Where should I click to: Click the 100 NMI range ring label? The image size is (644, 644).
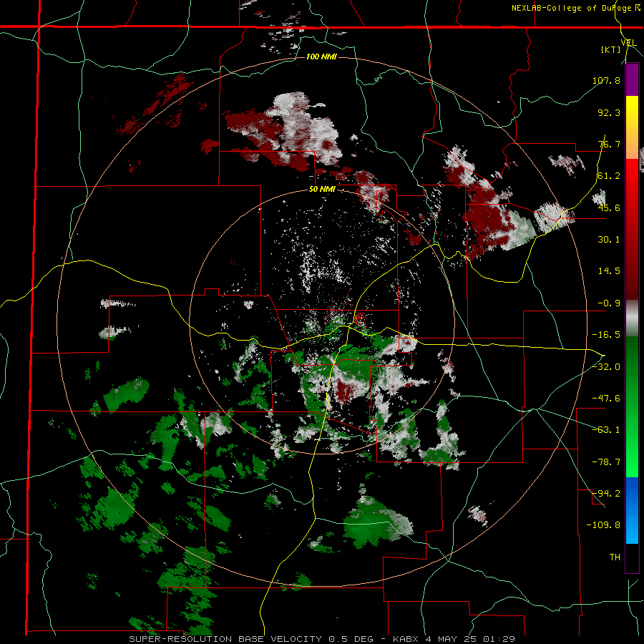coord(321,57)
